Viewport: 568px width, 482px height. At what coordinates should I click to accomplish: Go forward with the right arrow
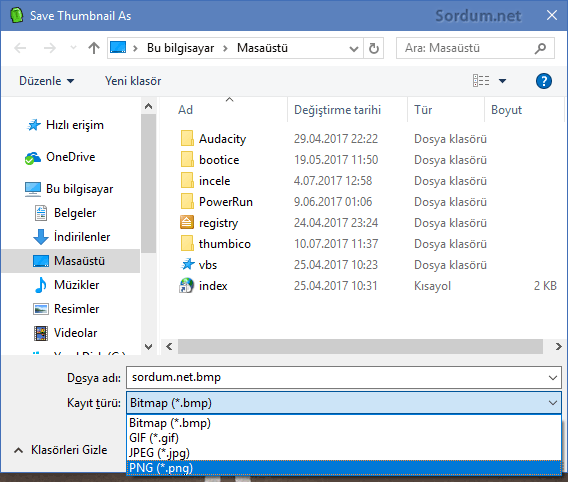(x=50, y=48)
